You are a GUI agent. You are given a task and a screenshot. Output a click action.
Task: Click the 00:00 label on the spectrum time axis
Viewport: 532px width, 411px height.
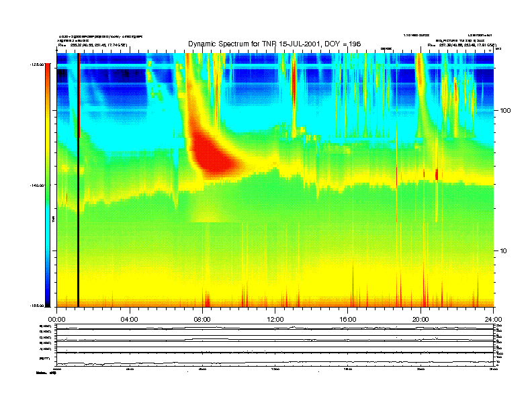coord(56,320)
